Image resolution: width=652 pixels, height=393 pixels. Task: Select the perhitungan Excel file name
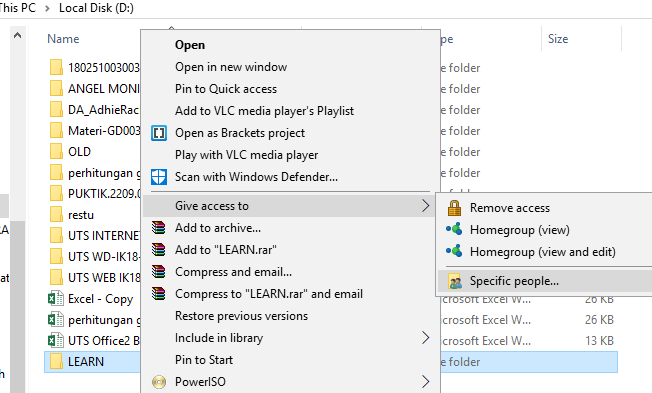point(104,320)
